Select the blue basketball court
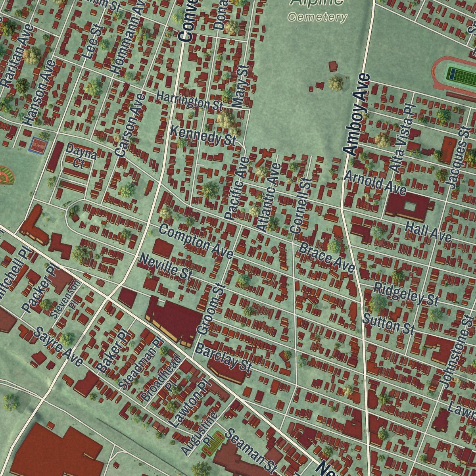This screenshot has width=476, height=476. pyautogui.click(x=39, y=146)
